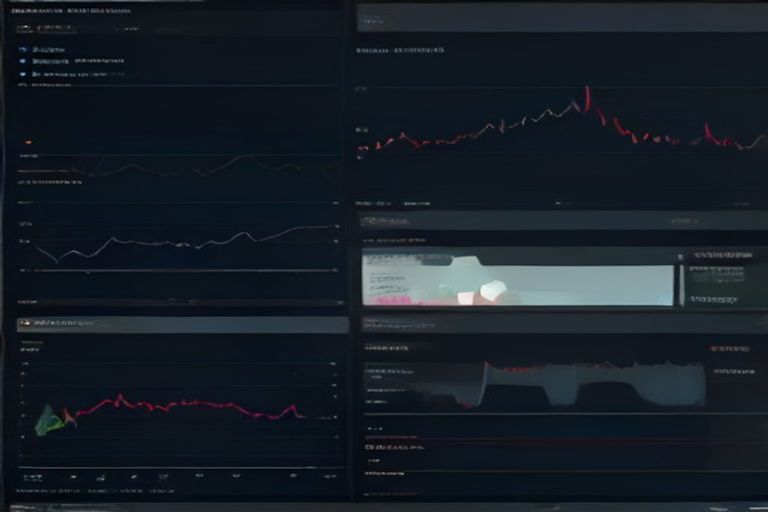Click the tallest red spike on the top-right chart
768x512 pixels.
coord(587,98)
